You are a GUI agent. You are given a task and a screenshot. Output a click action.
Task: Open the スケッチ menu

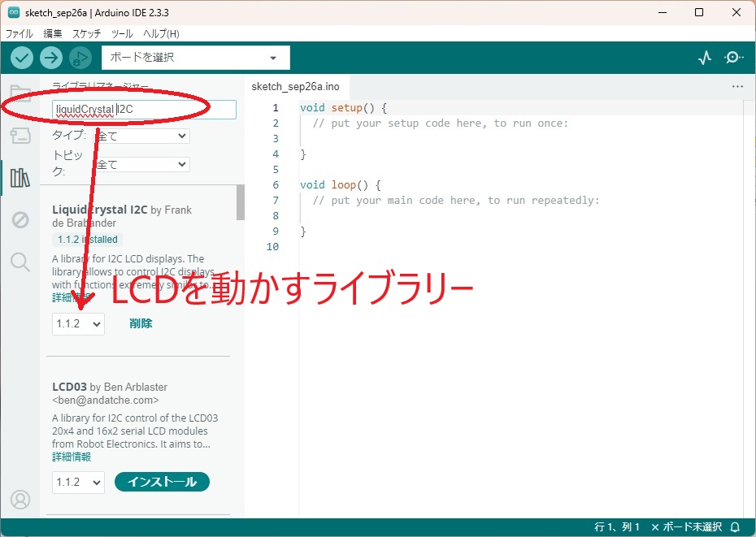tap(87, 34)
